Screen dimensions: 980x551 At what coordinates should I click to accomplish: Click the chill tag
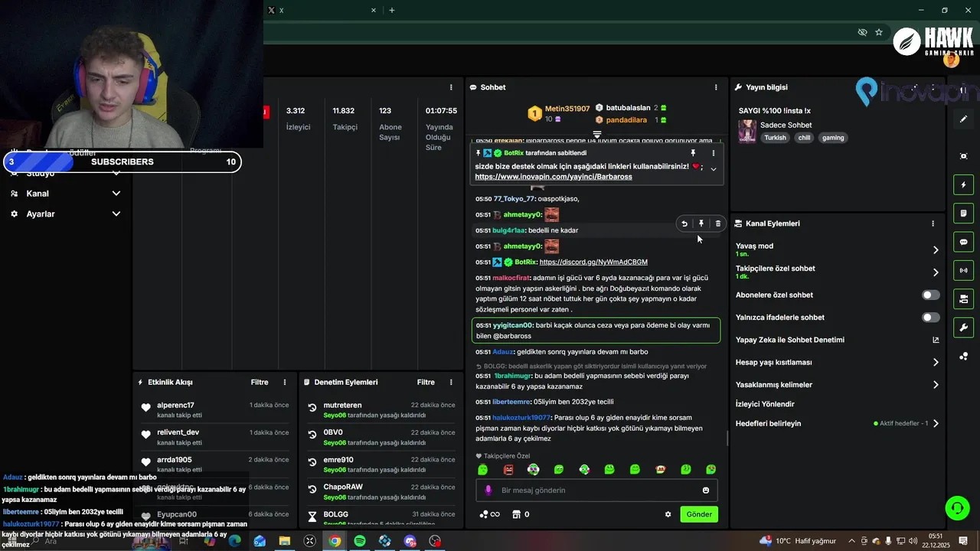(804, 138)
